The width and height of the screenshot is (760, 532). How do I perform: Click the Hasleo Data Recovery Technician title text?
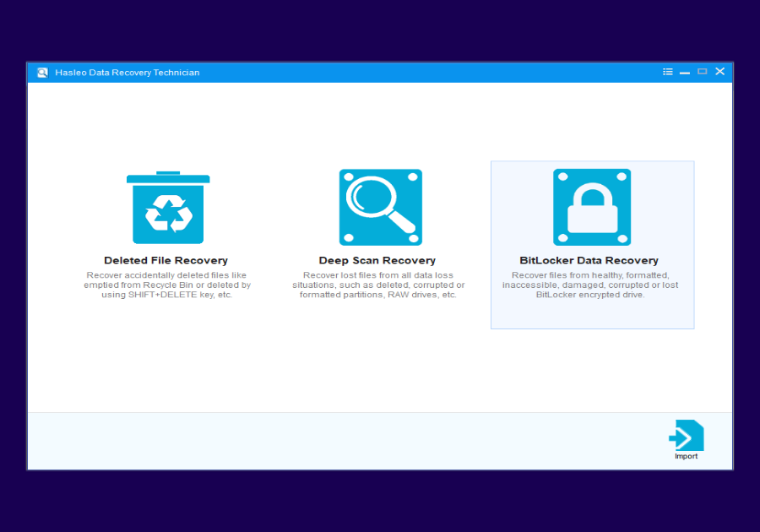pos(127,72)
